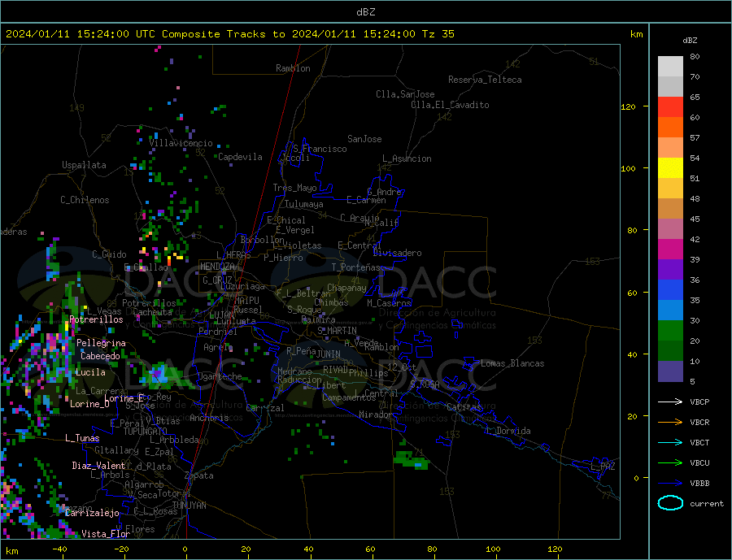
Task: Click the Anchoris map label
Action: (x=210, y=418)
